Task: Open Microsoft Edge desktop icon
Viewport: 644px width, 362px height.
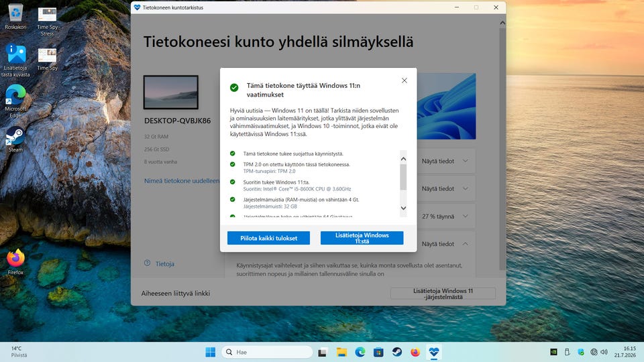Action: [x=15, y=101]
